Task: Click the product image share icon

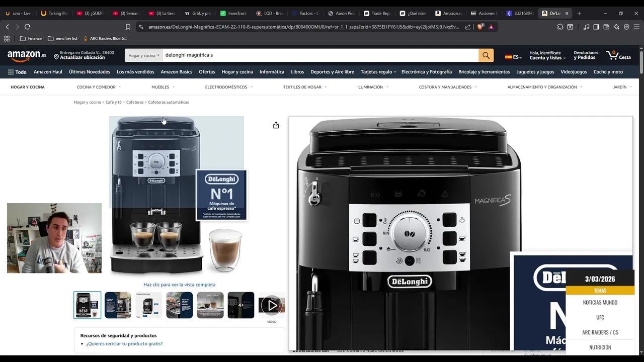Action: (276, 125)
